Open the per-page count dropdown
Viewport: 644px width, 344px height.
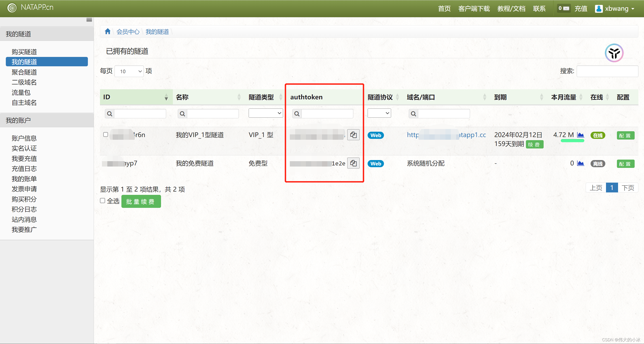click(129, 71)
